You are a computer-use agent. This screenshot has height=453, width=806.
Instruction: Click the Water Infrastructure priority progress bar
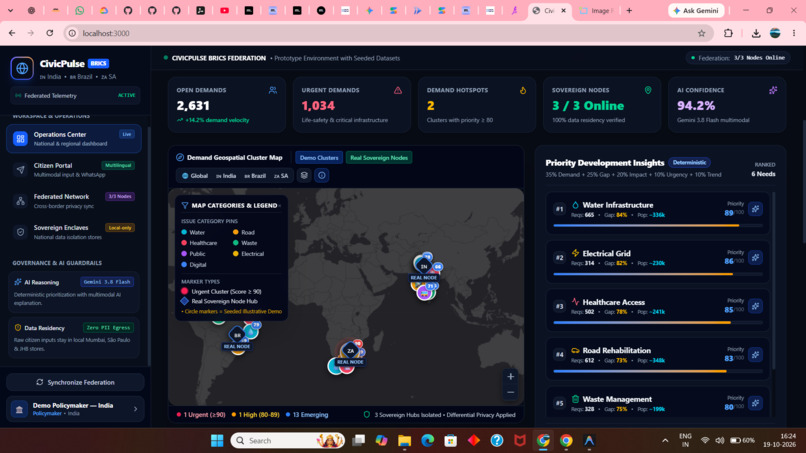(657, 225)
